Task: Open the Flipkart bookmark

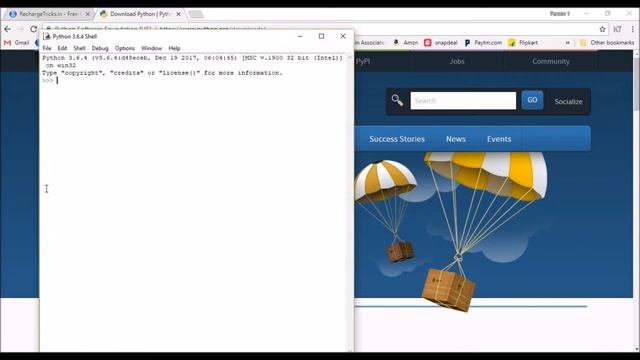Action: tap(523, 42)
